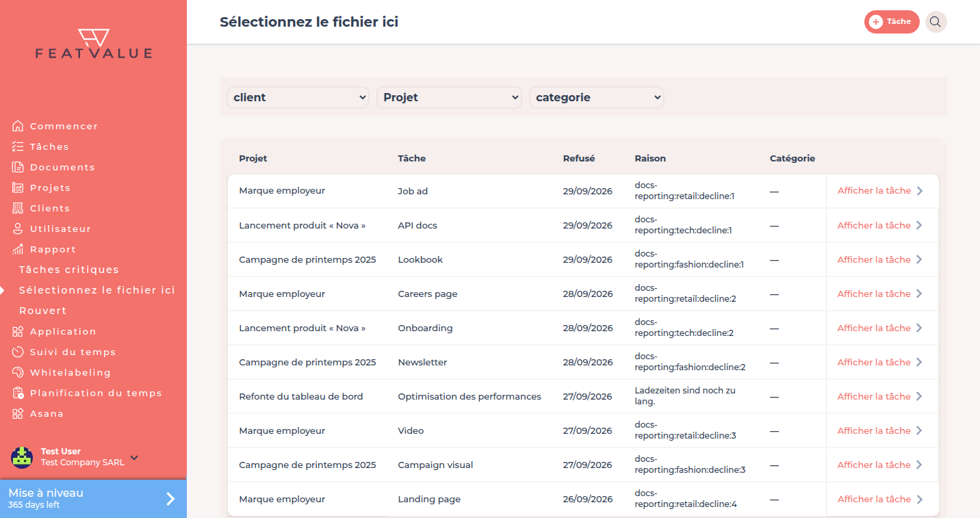This screenshot has width=980, height=518.
Task: Click the Test User avatar
Action: tap(22, 457)
